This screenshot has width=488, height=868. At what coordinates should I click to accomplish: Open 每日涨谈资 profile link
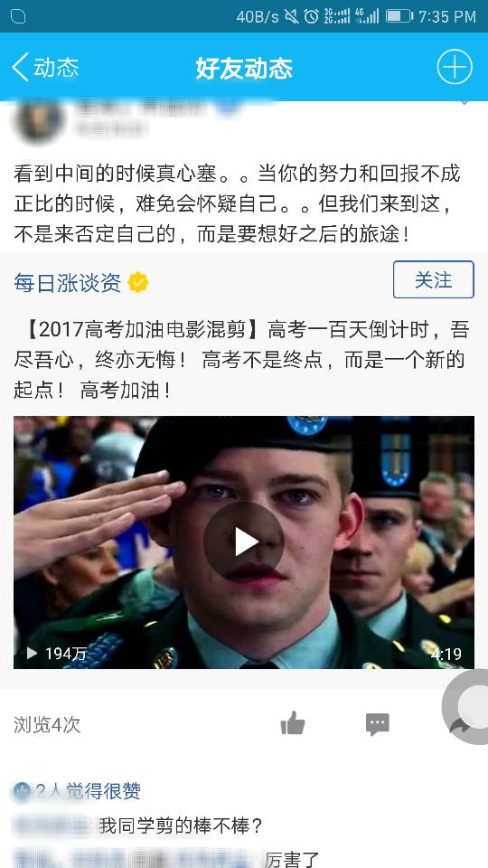68,283
